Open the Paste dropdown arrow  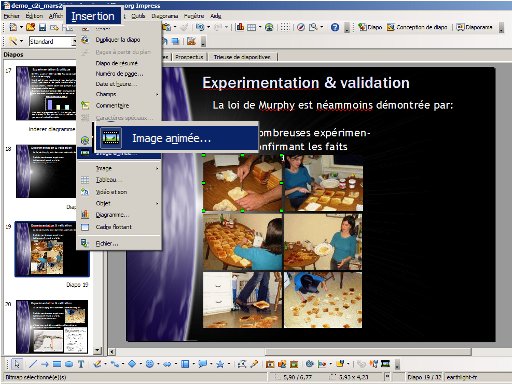tap(175, 27)
